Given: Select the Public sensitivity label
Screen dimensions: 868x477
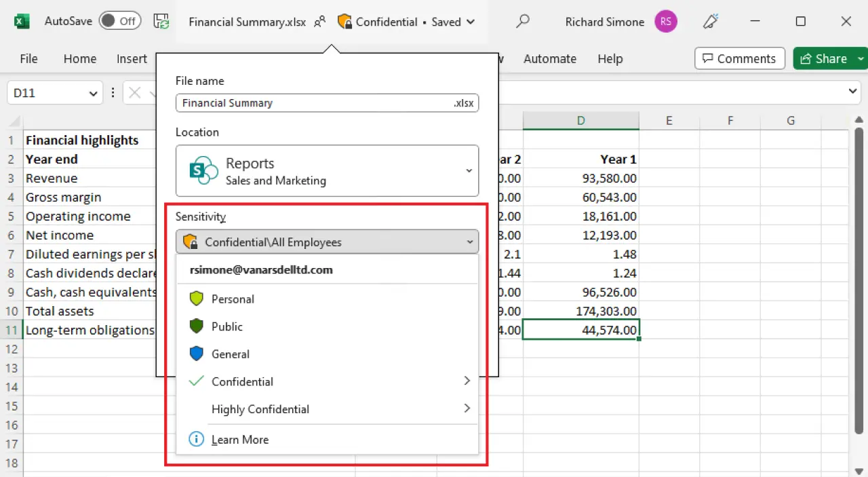Looking at the screenshot, I should point(327,326).
